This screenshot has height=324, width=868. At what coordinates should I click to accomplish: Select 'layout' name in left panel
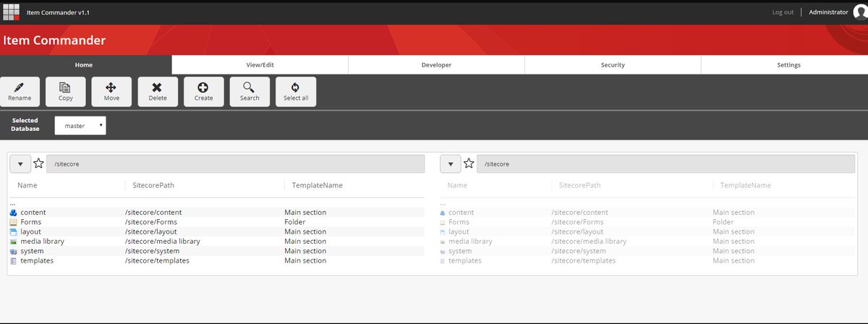click(x=30, y=231)
